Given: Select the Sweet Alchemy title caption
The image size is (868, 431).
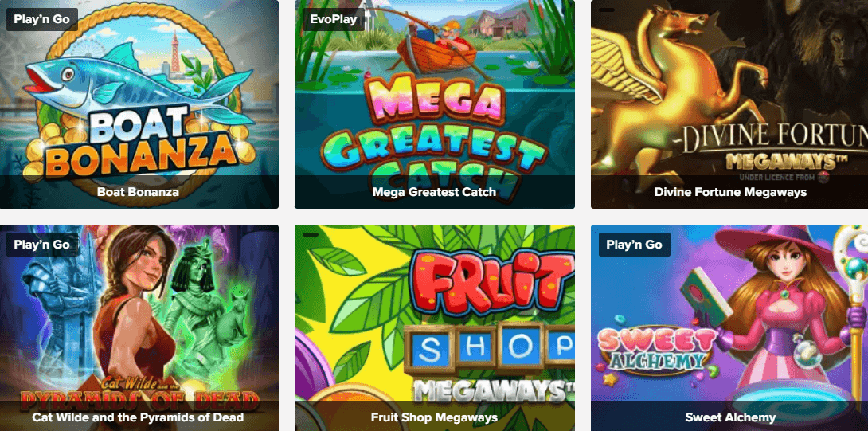Looking at the screenshot, I should (730, 417).
